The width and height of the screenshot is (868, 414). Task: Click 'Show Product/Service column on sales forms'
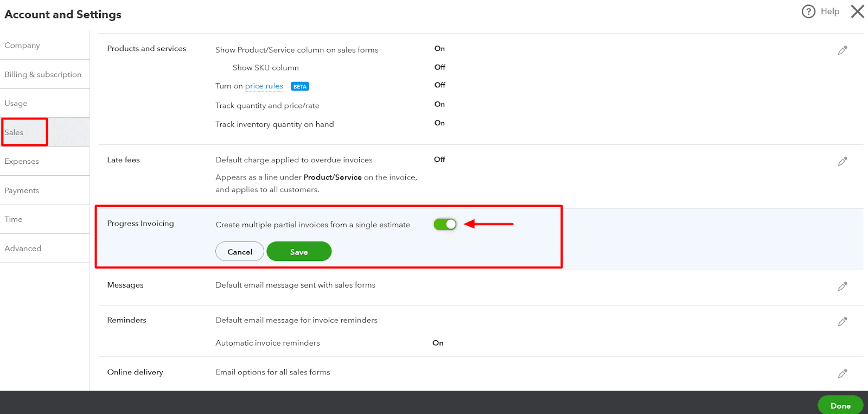[297, 50]
